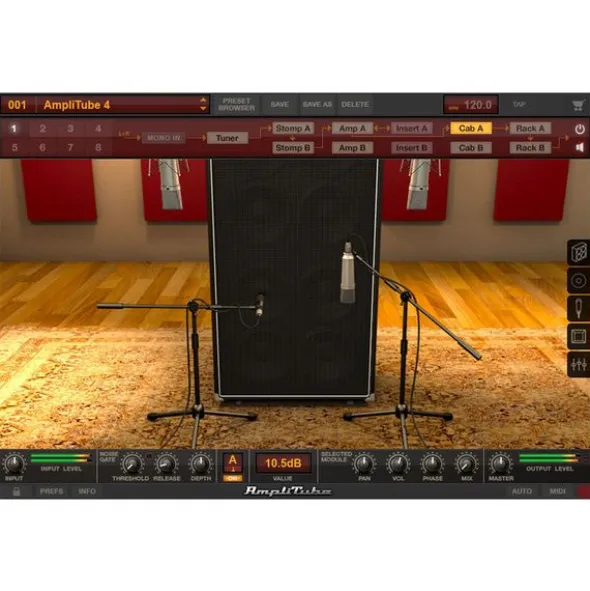
Task: Click the tuner note display showing A
Action: click(x=233, y=463)
